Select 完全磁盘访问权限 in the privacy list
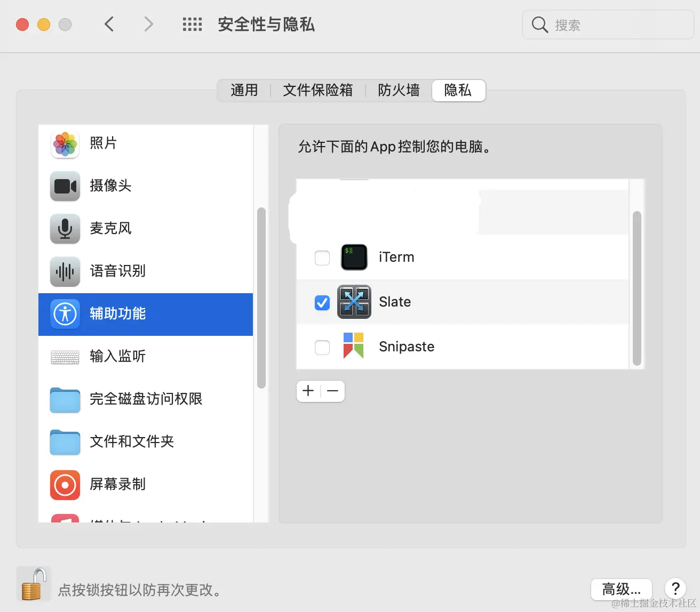The image size is (700, 612). click(x=146, y=399)
